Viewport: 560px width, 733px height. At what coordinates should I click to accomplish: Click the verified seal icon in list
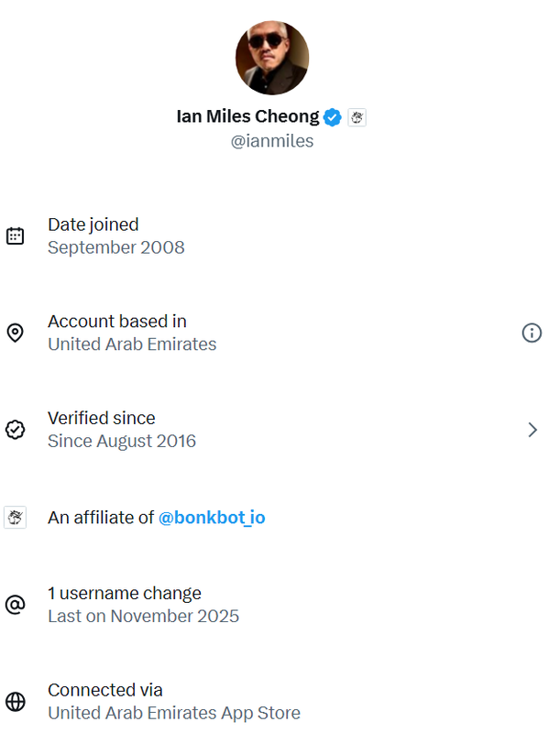pyautogui.click(x=15, y=429)
